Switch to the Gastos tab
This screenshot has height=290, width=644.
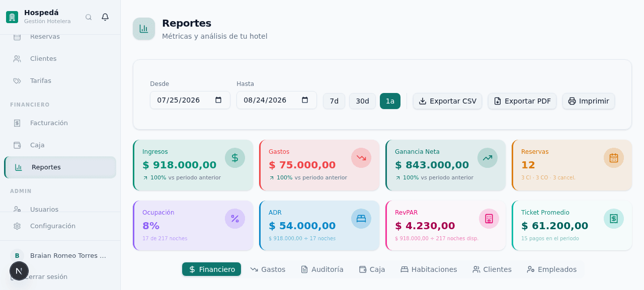[x=268, y=269]
